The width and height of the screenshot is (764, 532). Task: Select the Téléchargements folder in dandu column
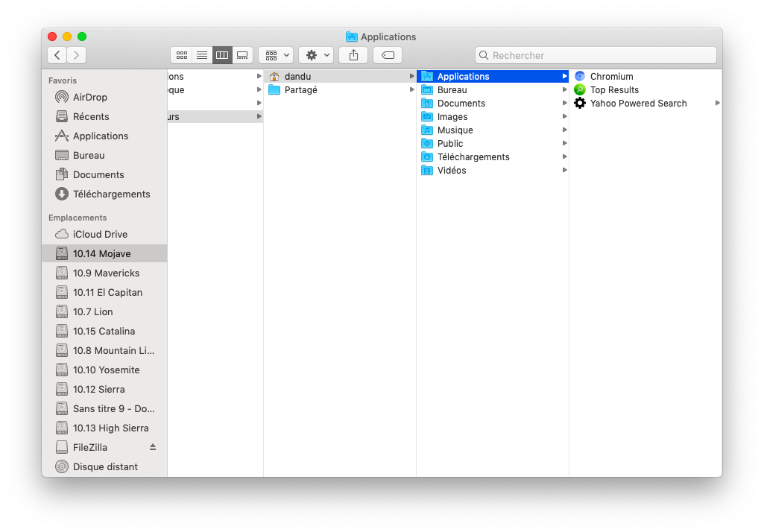pyautogui.click(x=493, y=157)
